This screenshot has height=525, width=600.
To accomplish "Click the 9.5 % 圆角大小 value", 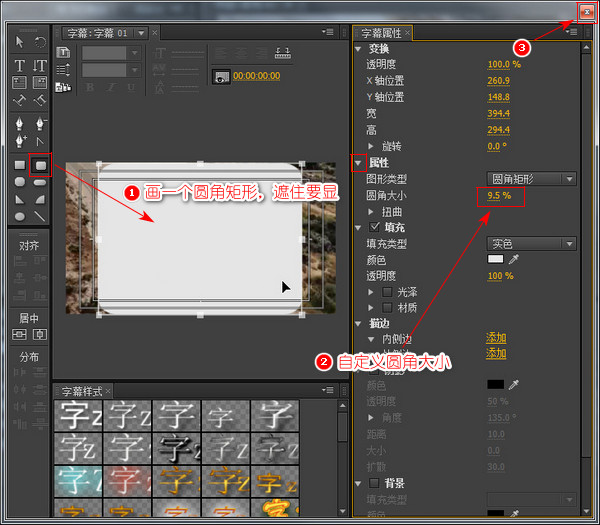I will coord(499,196).
